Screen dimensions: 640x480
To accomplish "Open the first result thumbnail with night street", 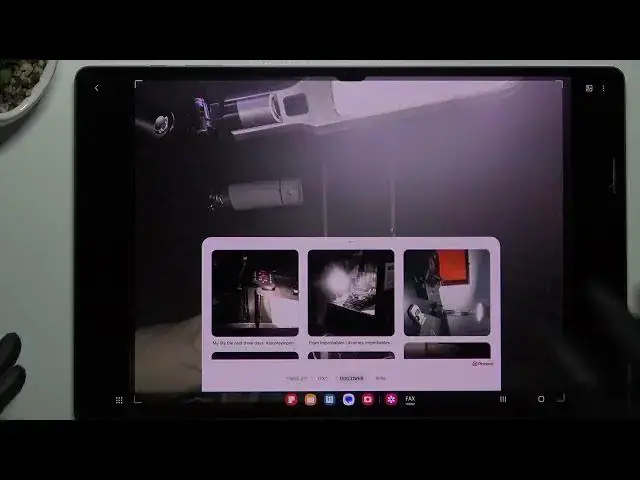I will pyautogui.click(x=255, y=293).
